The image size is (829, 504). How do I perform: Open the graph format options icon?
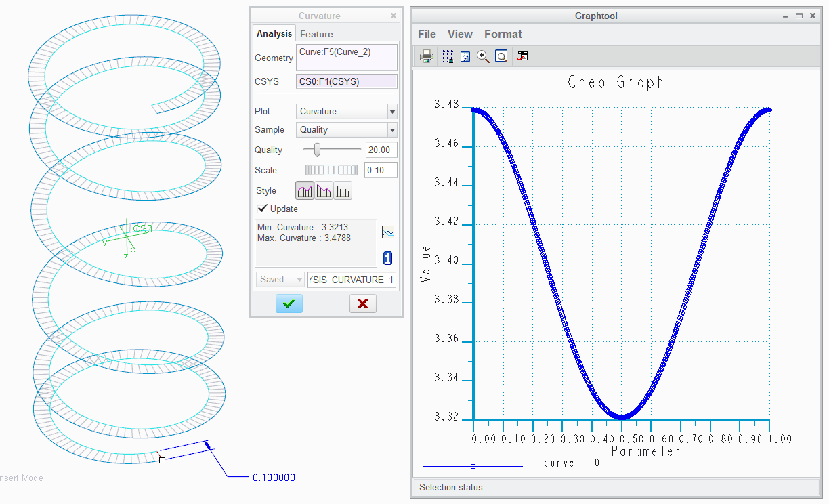[522, 56]
